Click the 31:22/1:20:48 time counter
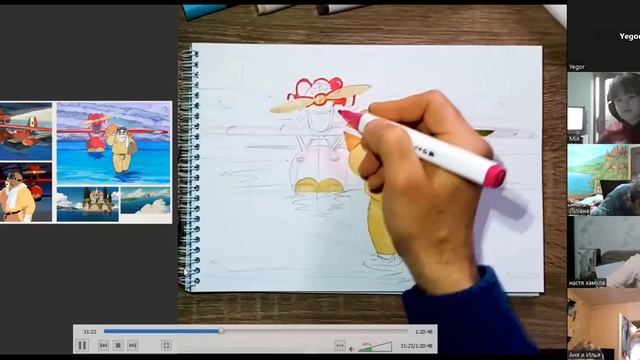Viewport: 640px width, 360px height. click(x=416, y=346)
